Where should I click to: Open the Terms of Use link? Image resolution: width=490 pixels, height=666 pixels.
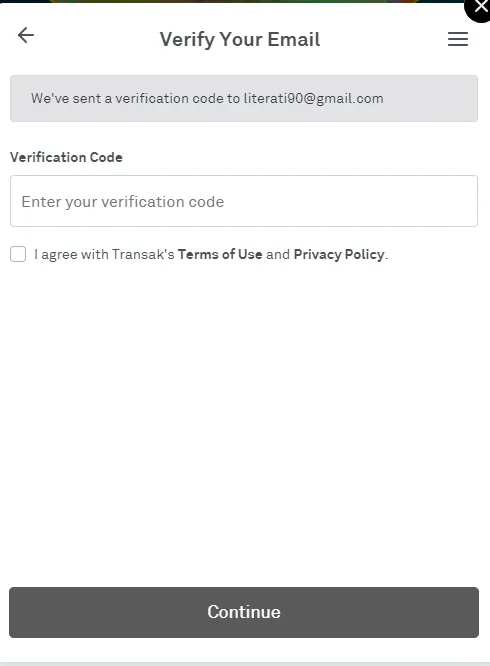(x=220, y=254)
